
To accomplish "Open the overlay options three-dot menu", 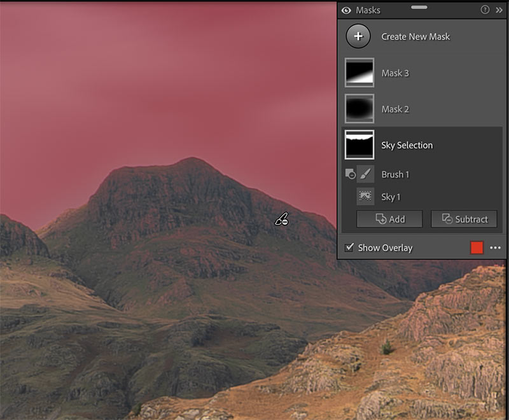I will [x=496, y=248].
